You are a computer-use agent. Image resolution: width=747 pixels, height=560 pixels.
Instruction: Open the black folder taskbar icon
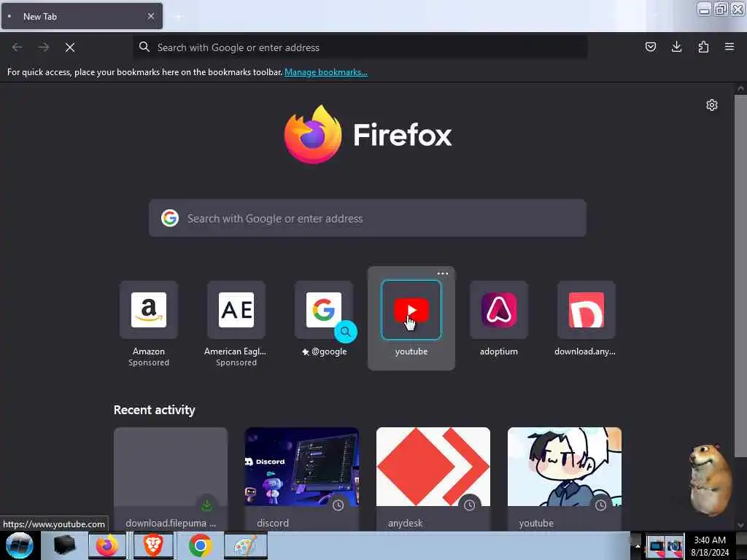tap(64, 545)
